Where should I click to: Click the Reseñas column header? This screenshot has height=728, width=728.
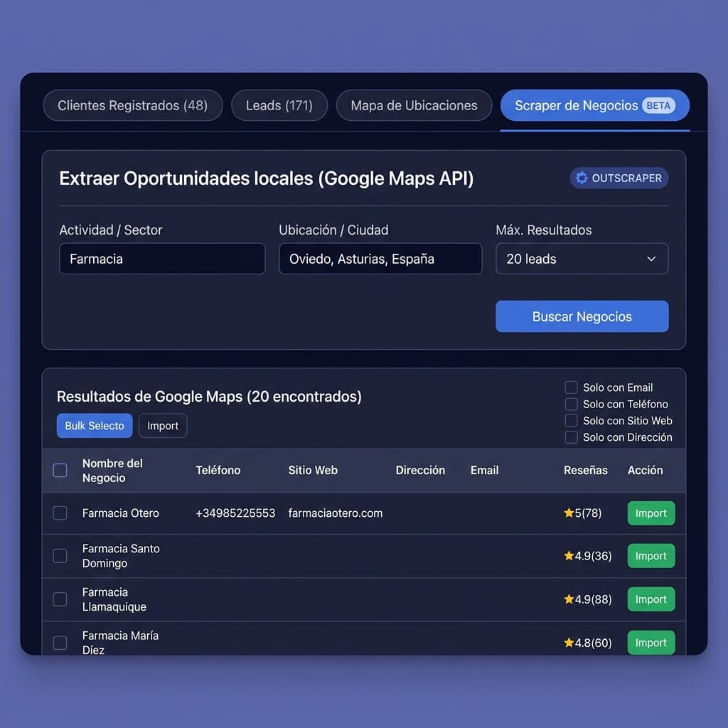tap(586, 471)
